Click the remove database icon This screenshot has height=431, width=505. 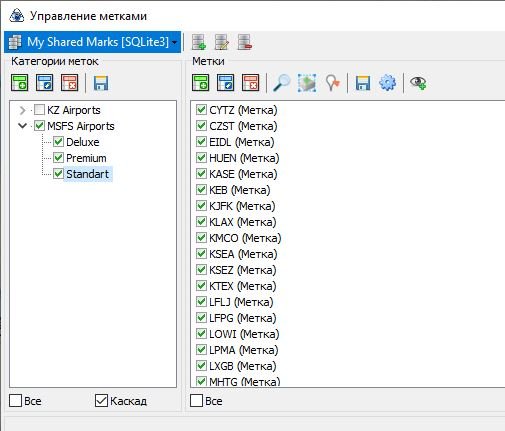[x=244, y=42]
